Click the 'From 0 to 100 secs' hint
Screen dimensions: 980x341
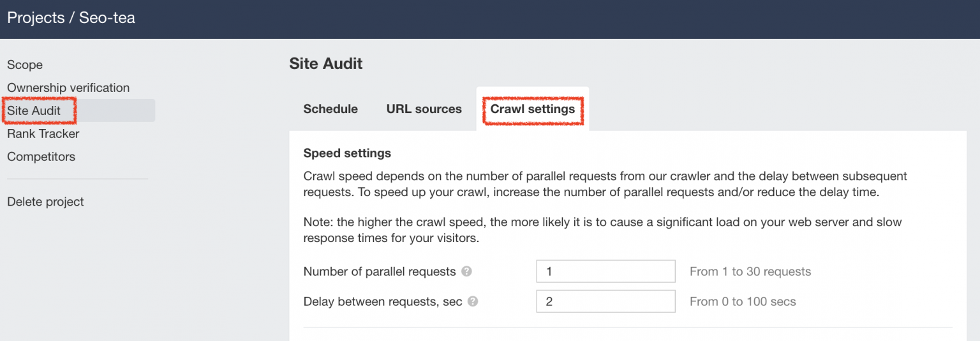click(743, 302)
